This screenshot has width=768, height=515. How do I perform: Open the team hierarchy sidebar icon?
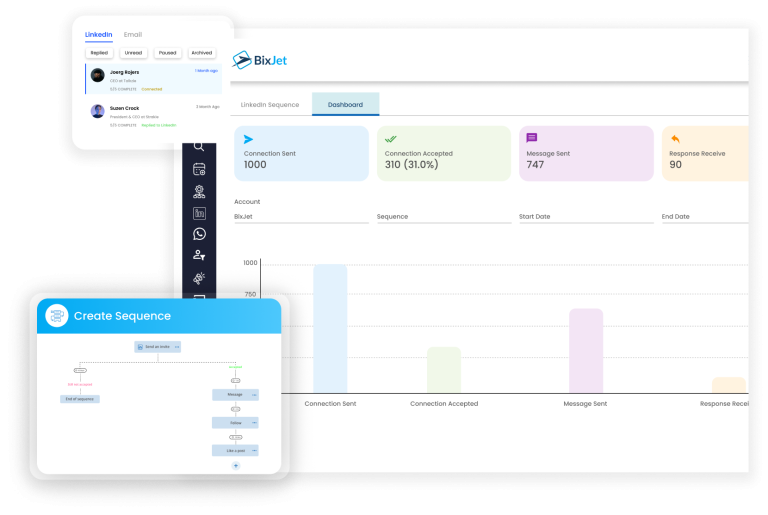pyautogui.click(x=199, y=192)
